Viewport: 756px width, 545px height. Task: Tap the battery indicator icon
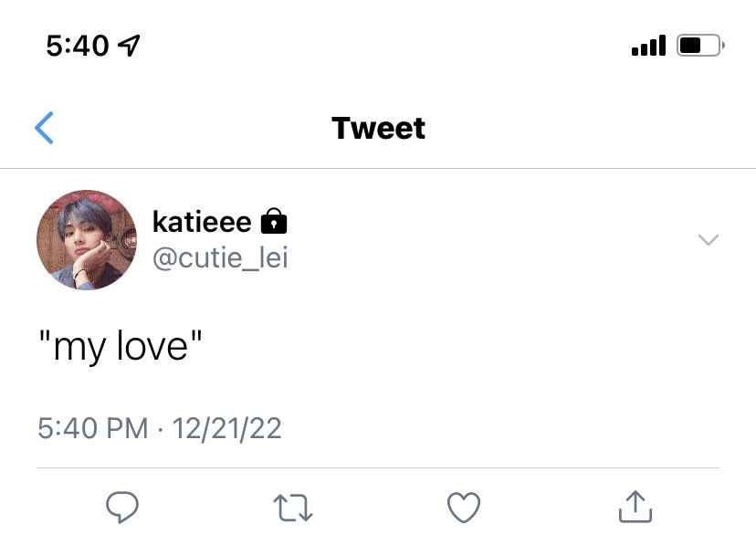click(x=700, y=46)
